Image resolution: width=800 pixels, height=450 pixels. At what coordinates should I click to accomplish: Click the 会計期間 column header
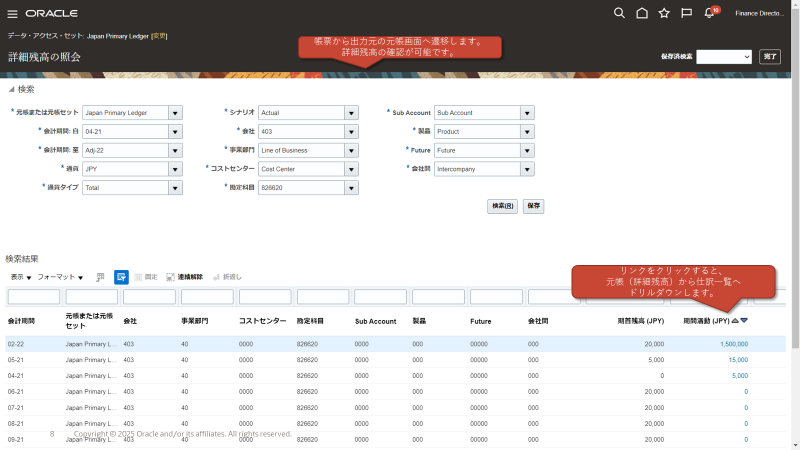pos(21,321)
